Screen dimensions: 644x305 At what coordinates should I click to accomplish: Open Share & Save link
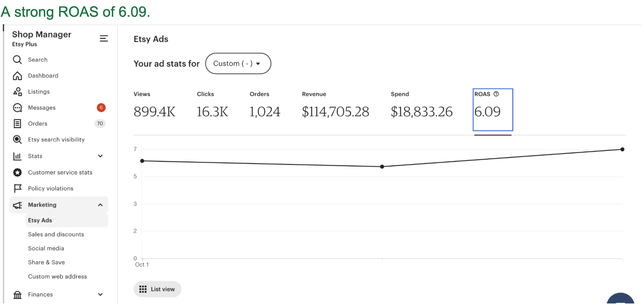coord(46,262)
